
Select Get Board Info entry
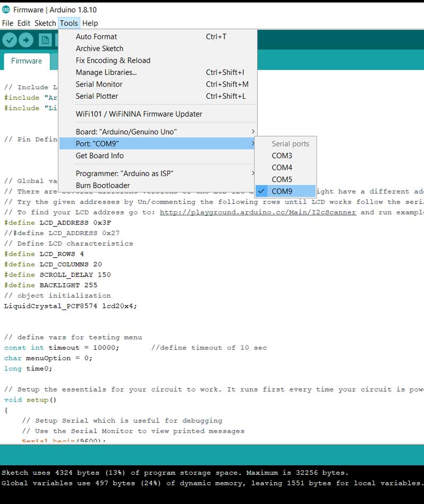(158, 155)
